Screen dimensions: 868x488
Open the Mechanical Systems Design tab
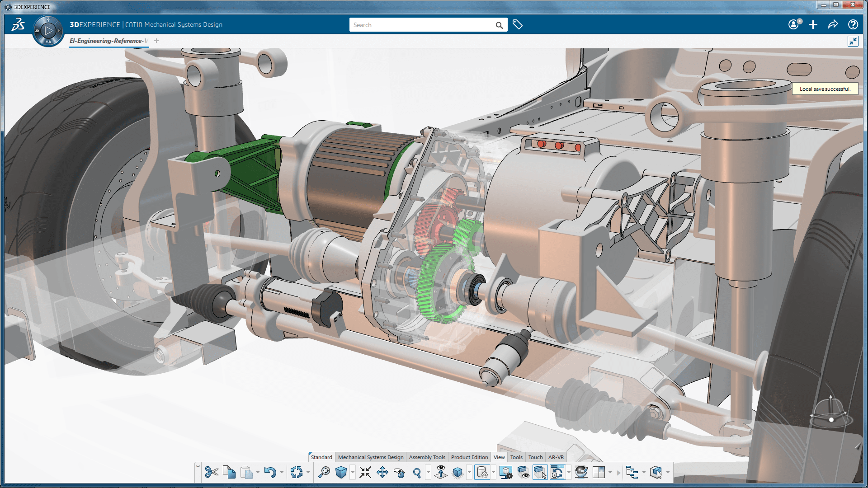pyautogui.click(x=370, y=457)
